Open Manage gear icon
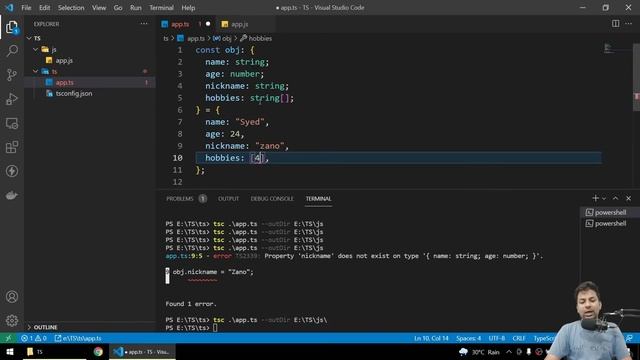 point(12,321)
